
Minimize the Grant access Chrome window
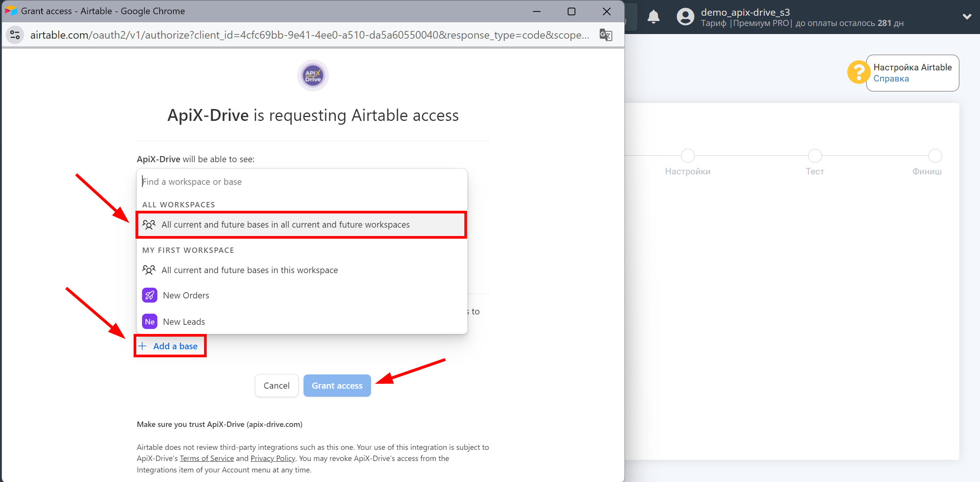coord(537,11)
